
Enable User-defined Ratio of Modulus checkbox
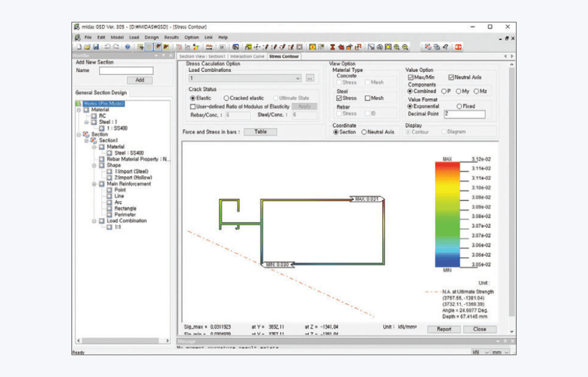pos(193,107)
